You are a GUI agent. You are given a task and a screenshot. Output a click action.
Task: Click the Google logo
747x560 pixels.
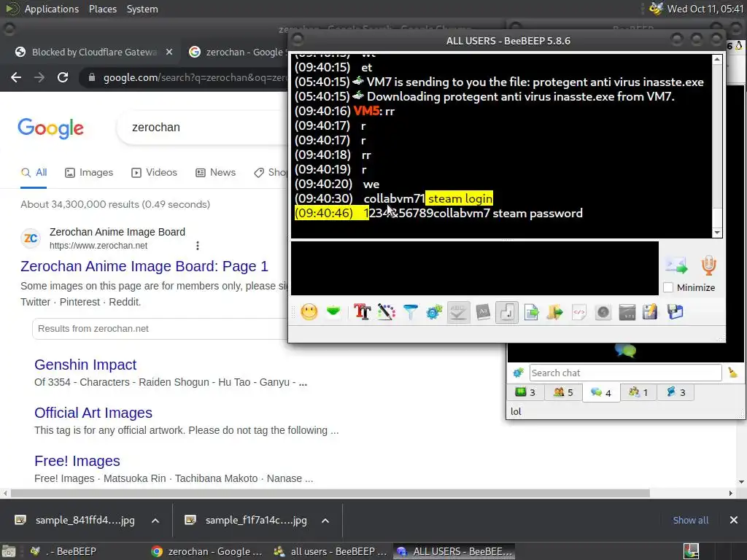(x=51, y=128)
